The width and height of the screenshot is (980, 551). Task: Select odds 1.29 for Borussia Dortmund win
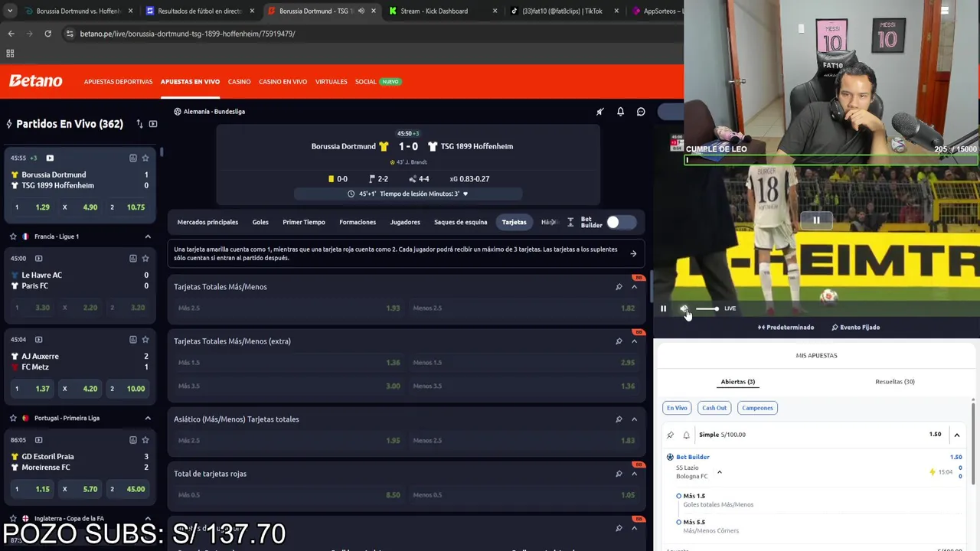click(33, 207)
